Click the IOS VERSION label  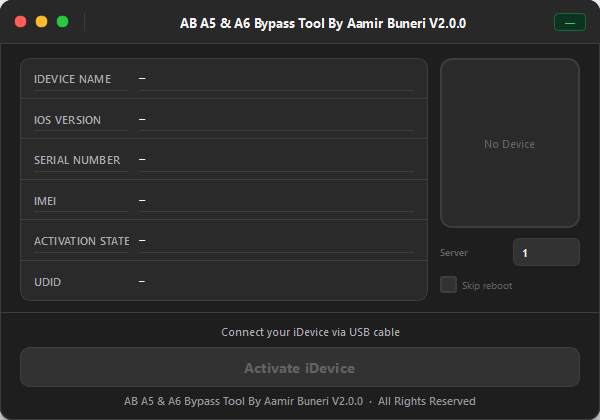click(67, 120)
